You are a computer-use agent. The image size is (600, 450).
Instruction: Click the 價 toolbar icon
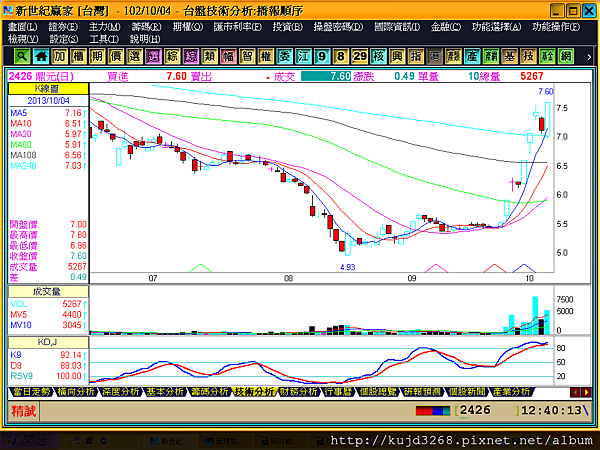tap(116, 57)
